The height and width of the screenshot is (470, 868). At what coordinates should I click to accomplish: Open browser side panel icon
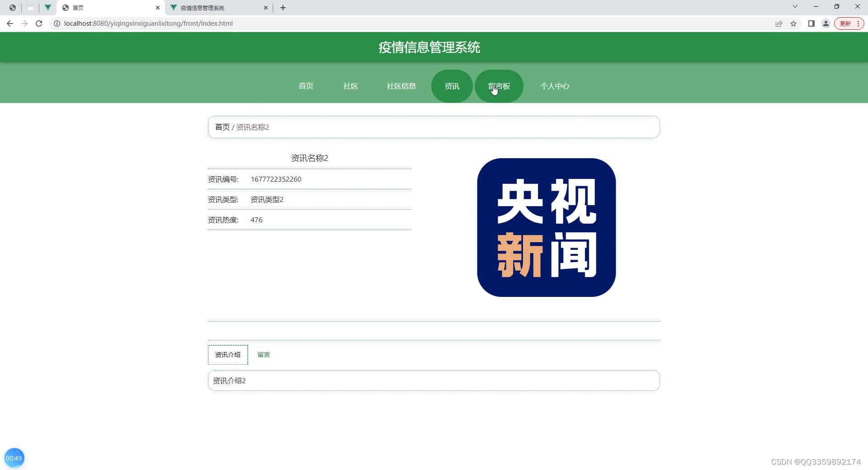pos(811,23)
